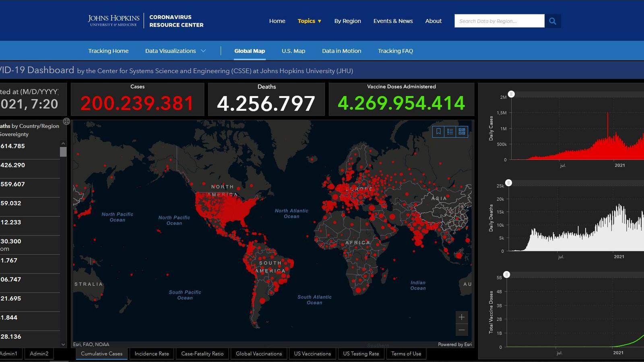
Task: Switch to the US Vaccinations tab
Action: click(312, 354)
